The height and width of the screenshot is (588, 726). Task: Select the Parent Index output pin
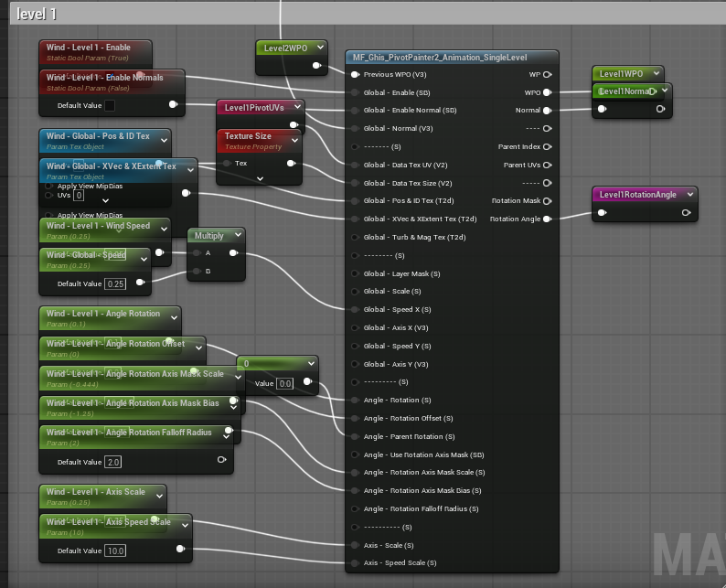[x=547, y=146]
